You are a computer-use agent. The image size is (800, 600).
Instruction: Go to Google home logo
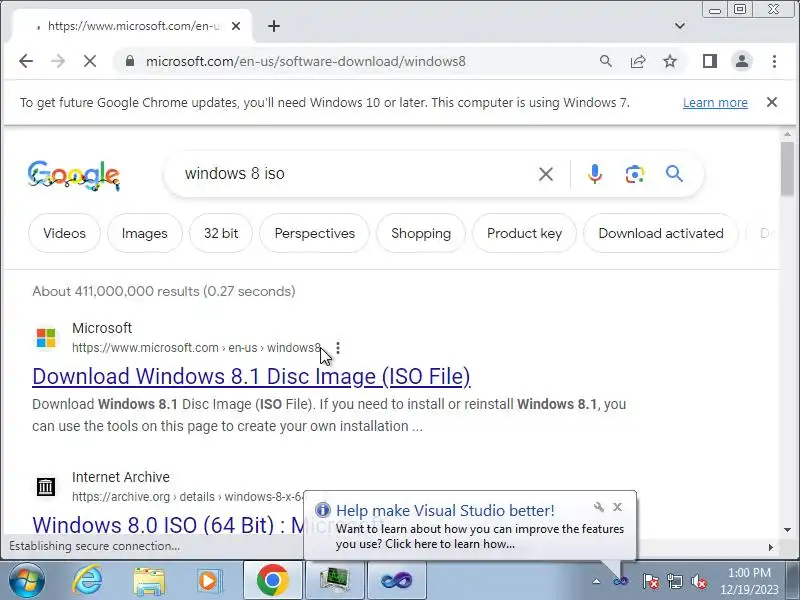tap(74, 176)
